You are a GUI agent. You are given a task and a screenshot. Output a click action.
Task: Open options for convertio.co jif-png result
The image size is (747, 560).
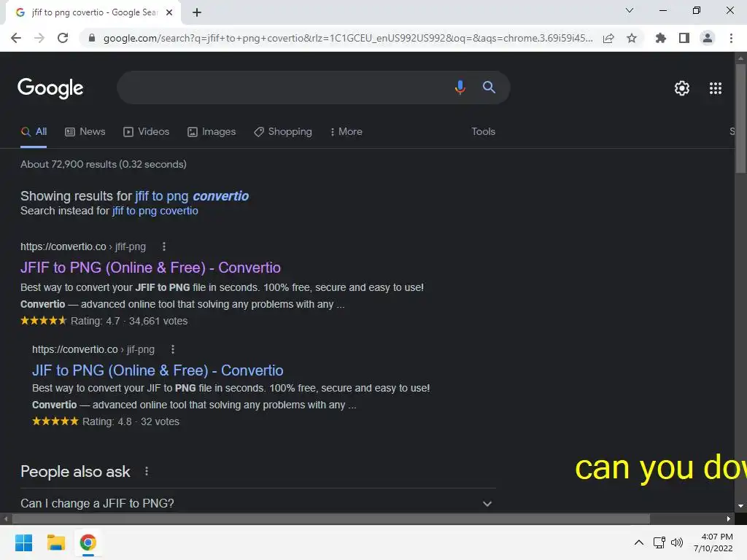(x=172, y=349)
